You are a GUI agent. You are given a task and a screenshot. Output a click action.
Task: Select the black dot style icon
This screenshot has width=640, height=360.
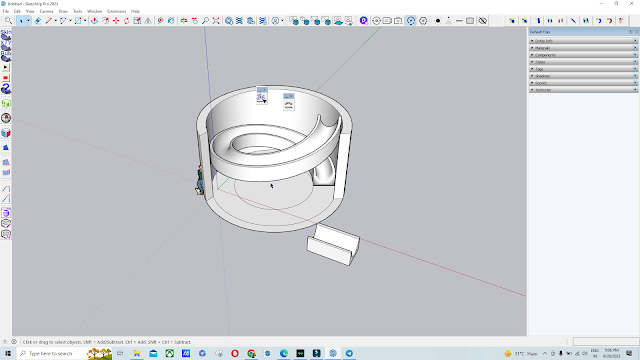(x=438, y=20)
